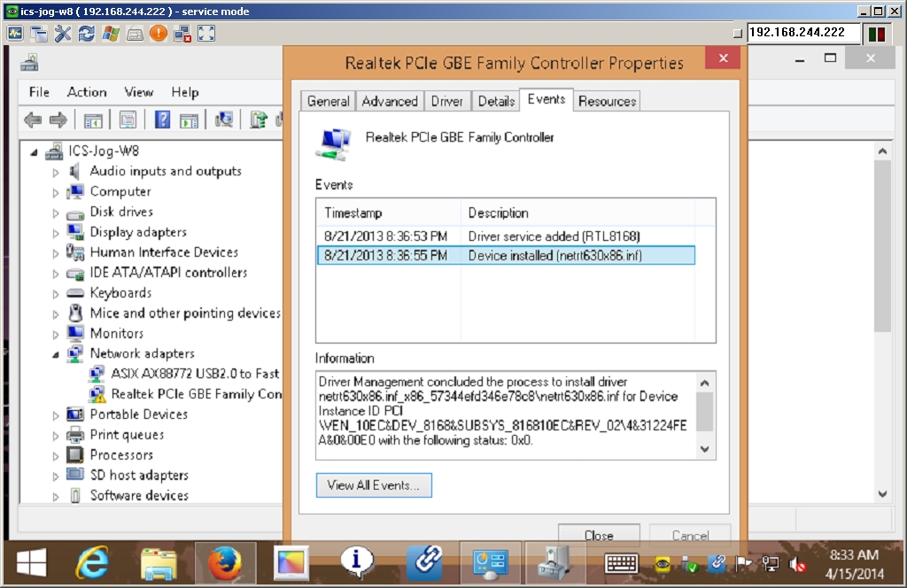Collapse the ICS-Jog-W8 root node
Image resolution: width=907 pixels, height=588 pixels.
pyautogui.click(x=35, y=152)
